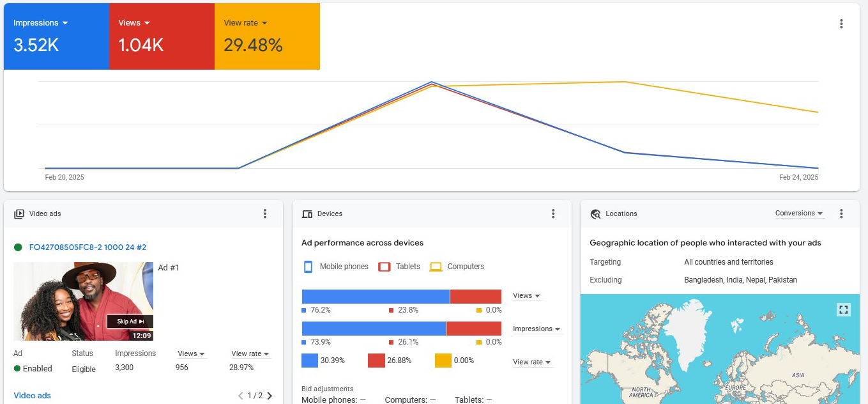868x404 pixels.
Task: Click the blue Mobile phones views bar segment
Action: [x=376, y=297]
